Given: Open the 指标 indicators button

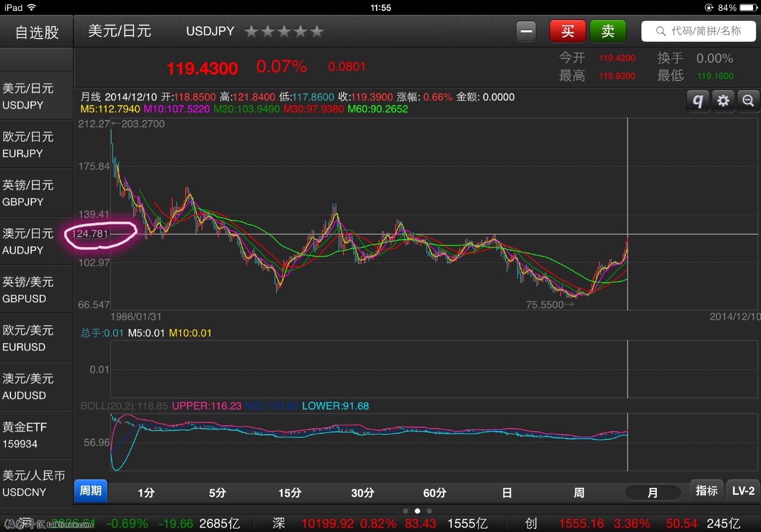Looking at the screenshot, I should [706, 491].
